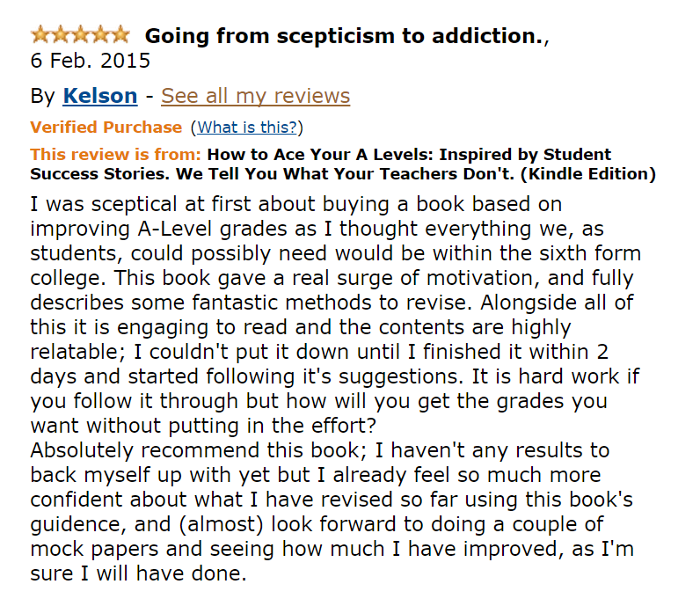Viewport: 700px width, 606px height.
Task: Open the See all my reviews link
Action: click(255, 96)
